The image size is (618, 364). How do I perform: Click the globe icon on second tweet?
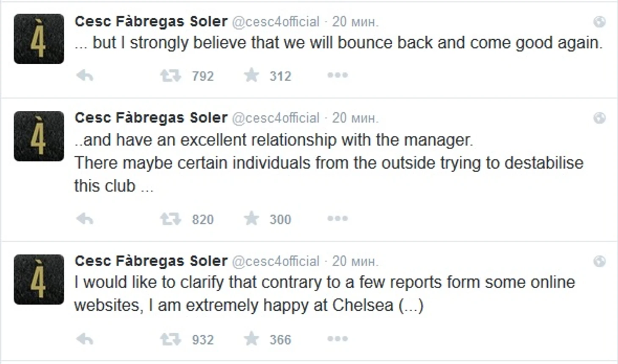599,118
